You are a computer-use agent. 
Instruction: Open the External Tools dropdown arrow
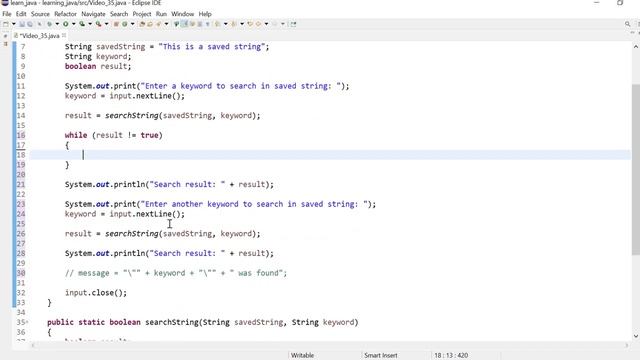click(x=107, y=24)
